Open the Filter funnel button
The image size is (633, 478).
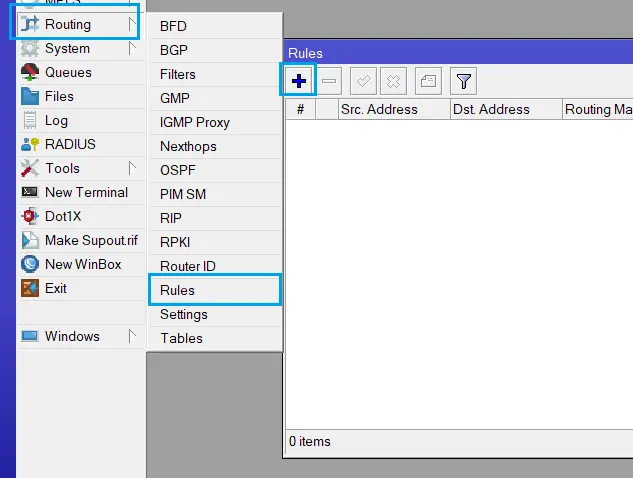click(x=462, y=81)
